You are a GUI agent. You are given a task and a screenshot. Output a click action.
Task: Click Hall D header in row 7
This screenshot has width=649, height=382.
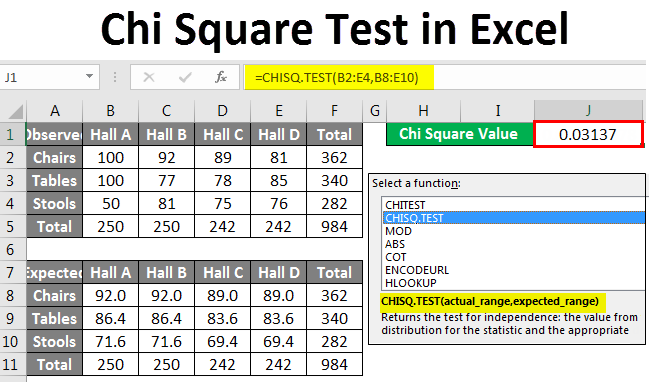tap(279, 272)
